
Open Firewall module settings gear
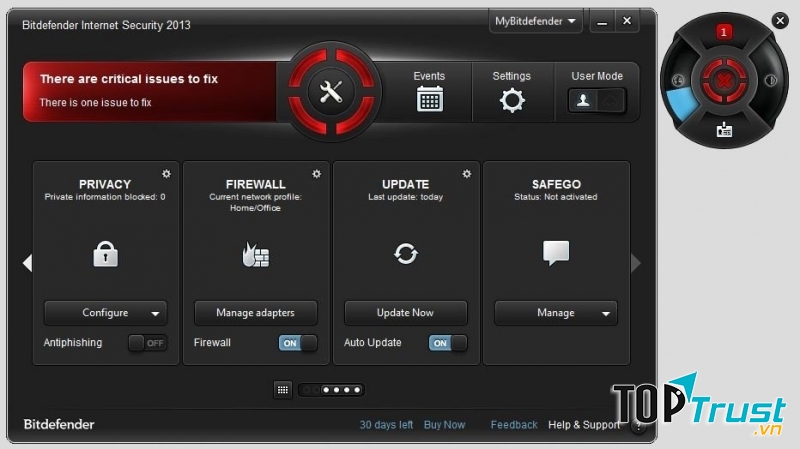click(x=316, y=174)
